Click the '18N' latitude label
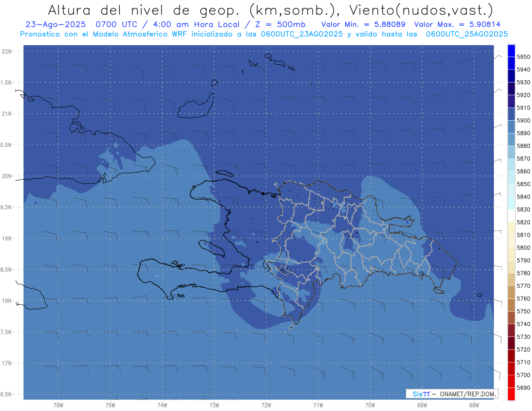Viewport: 532px width, 411px height. click(x=7, y=301)
